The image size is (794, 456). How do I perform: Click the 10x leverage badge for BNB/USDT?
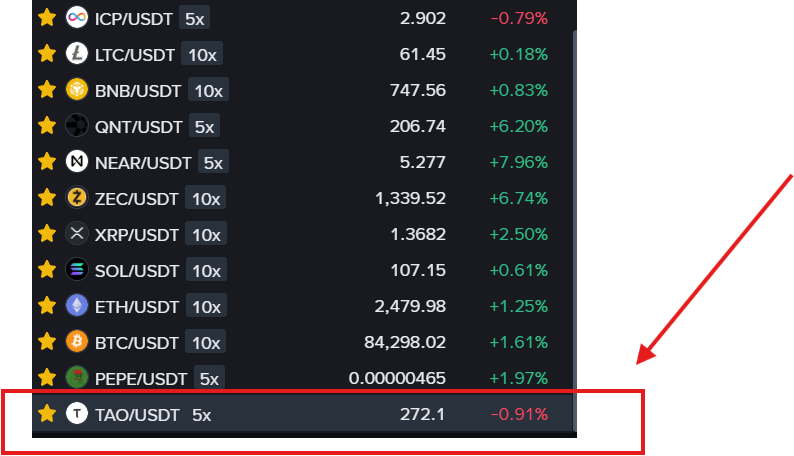tap(209, 91)
